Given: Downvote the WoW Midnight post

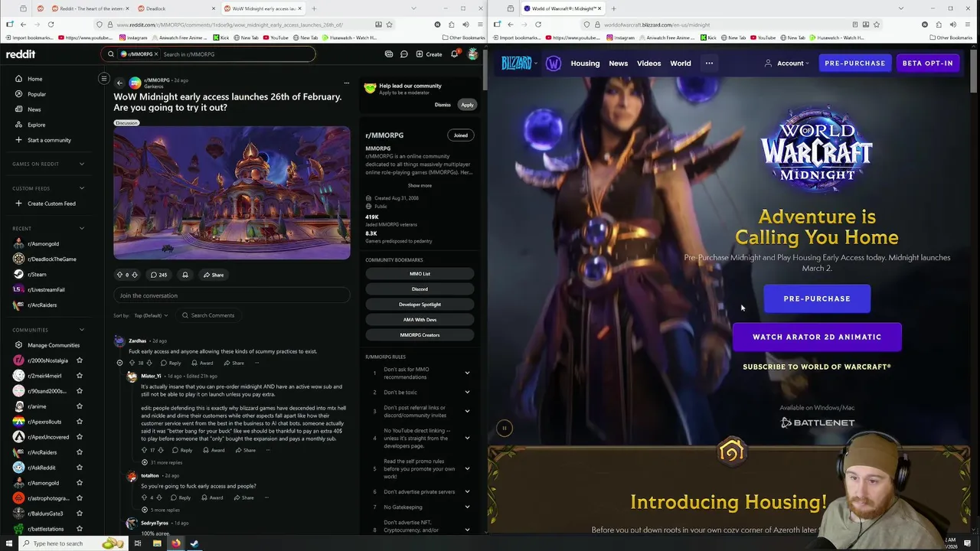Looking at the screenshot, I should pyautogui.click(x=136, y=275).
